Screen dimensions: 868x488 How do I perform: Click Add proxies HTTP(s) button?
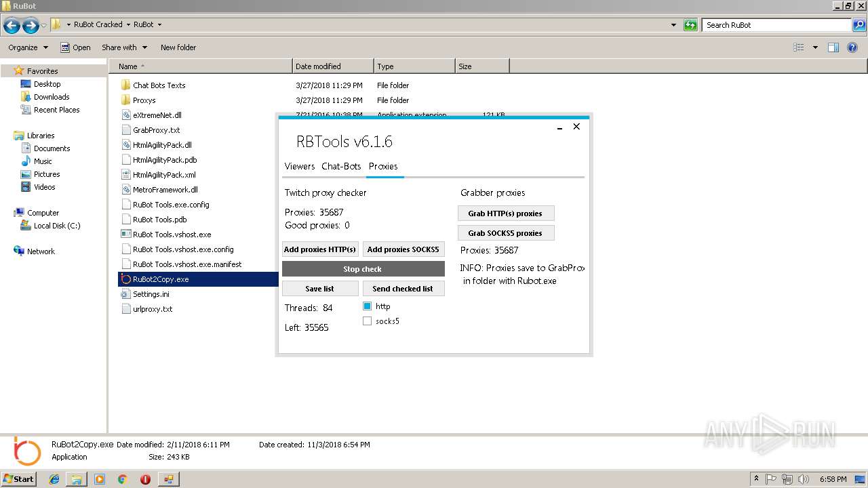pos(320,249)
